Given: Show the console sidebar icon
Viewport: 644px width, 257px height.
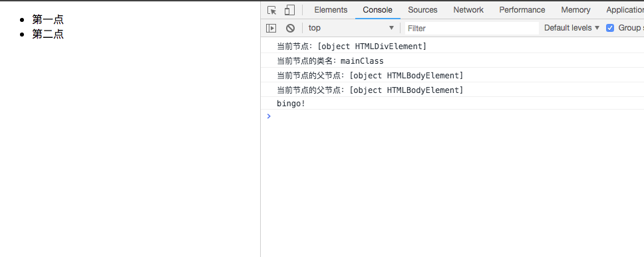Looking at the screenshot, I should click(271, 28).
